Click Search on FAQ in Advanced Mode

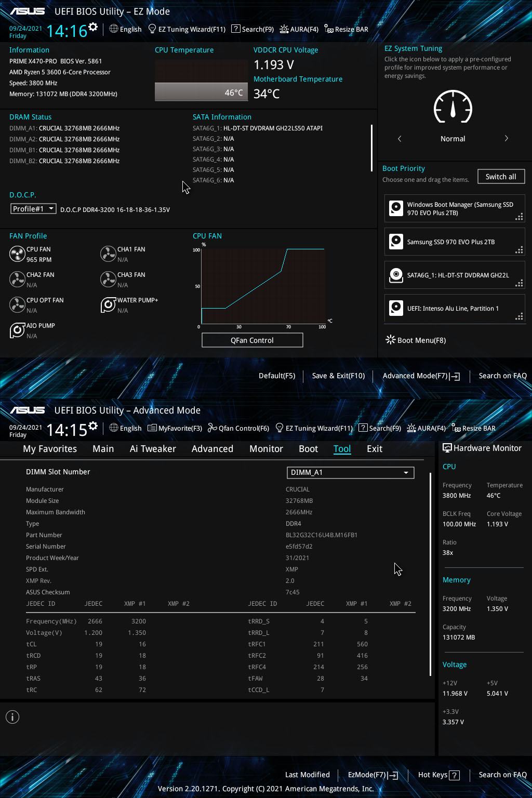coord(502,775)
